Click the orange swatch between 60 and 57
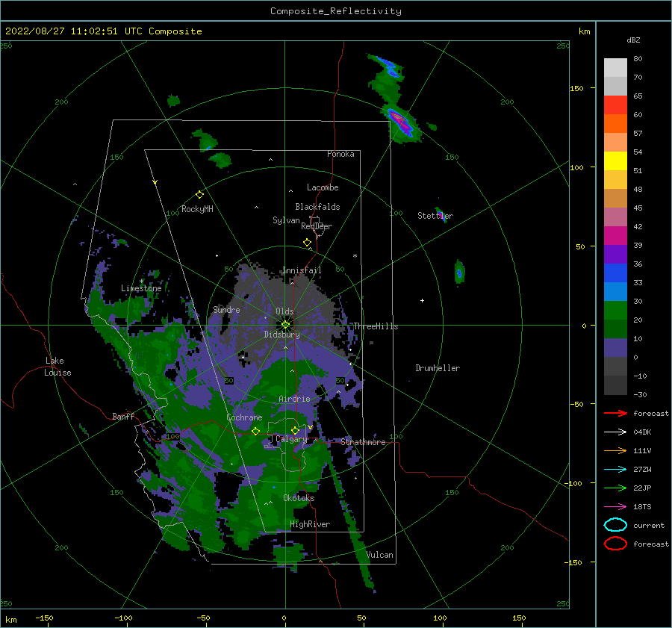Screen dimensions: 672x628 [615, 123]
